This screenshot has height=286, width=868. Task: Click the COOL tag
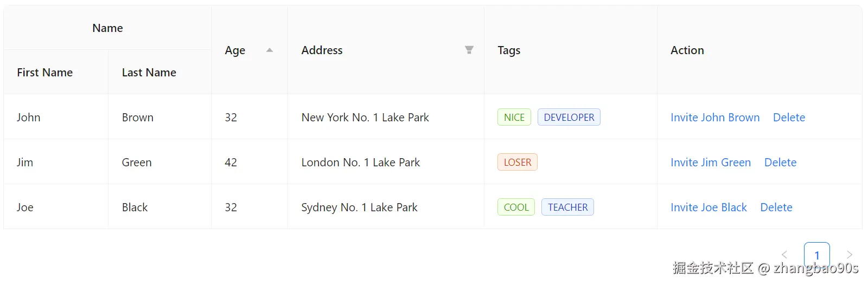516,207
